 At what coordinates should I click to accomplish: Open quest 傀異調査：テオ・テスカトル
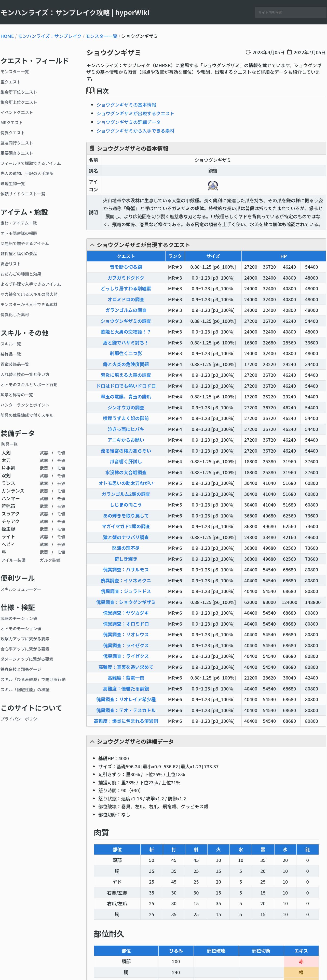[x=126, y=710]
